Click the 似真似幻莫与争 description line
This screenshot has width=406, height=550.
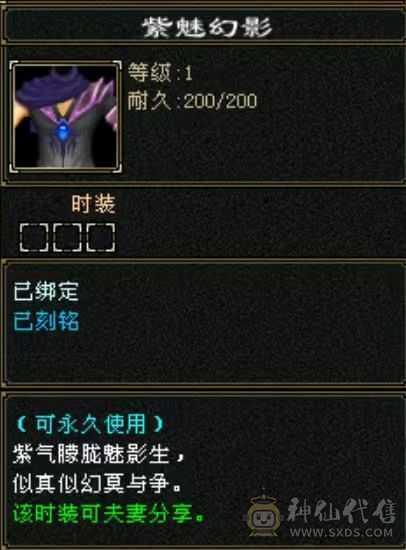tap(97, 484)
